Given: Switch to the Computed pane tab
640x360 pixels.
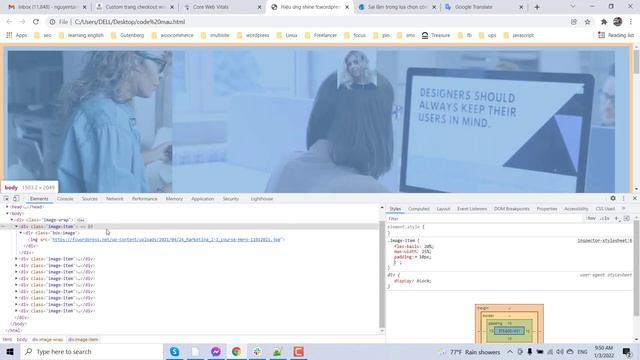Looking at the screenshot, I should coord(419,209).
